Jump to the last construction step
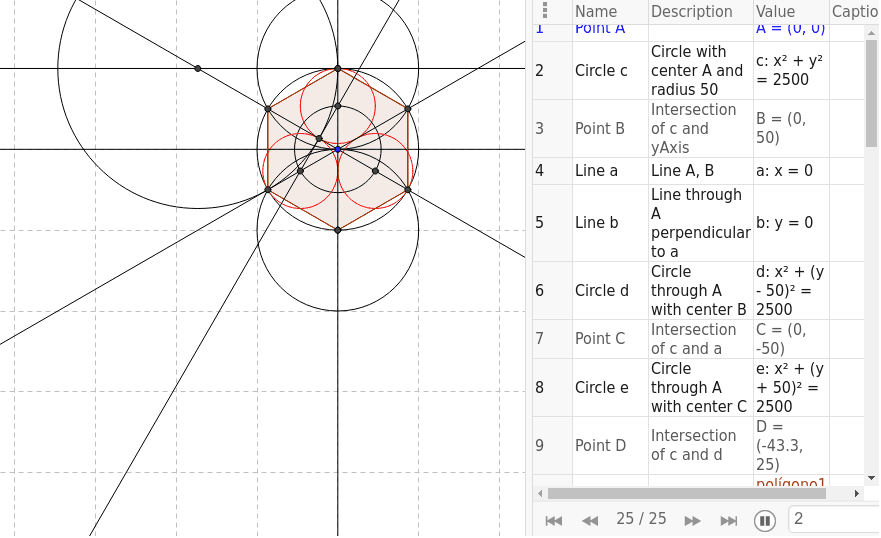The width and height of the screenshot is (881, 538). (x=729, y=521)
